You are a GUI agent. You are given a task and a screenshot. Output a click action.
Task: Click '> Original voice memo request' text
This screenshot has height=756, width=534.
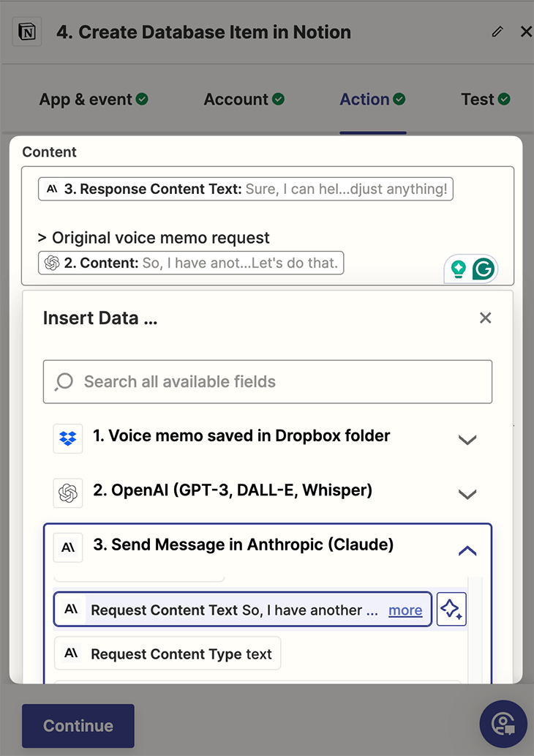pyautogui.click(x=154, y=238)
